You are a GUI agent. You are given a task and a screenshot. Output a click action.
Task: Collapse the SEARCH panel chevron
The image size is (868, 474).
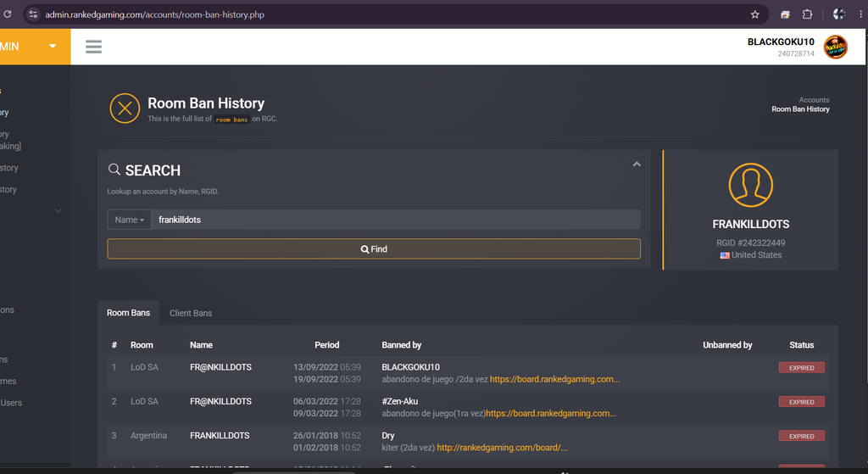pyautogui.click(x=637, y=164)
